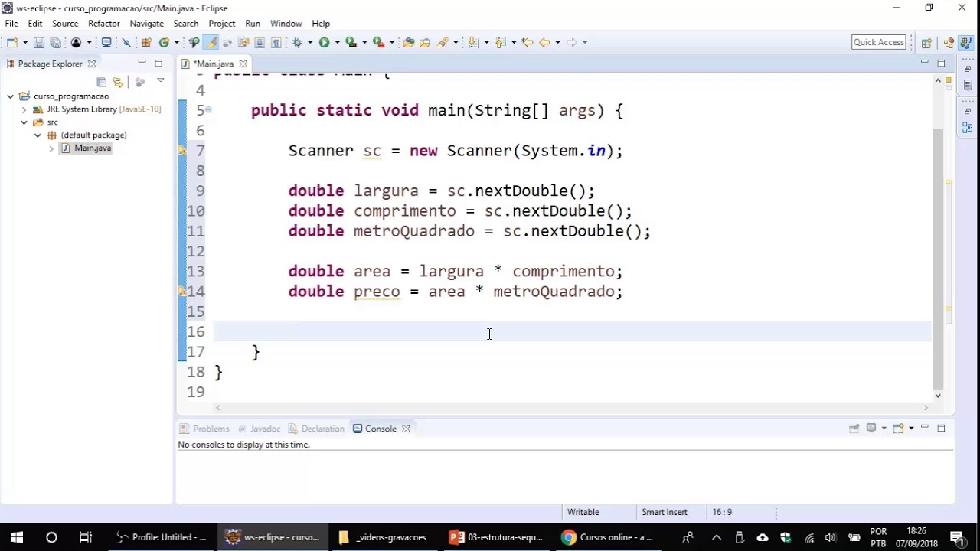Click the Open Task icon
Screen dimensions: 980x551
(x=425, y=42)
